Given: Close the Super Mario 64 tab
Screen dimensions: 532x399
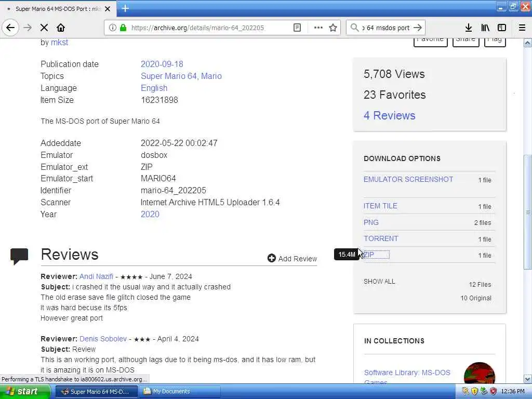Looking at the screenshot, I should (x=108, y=9).
